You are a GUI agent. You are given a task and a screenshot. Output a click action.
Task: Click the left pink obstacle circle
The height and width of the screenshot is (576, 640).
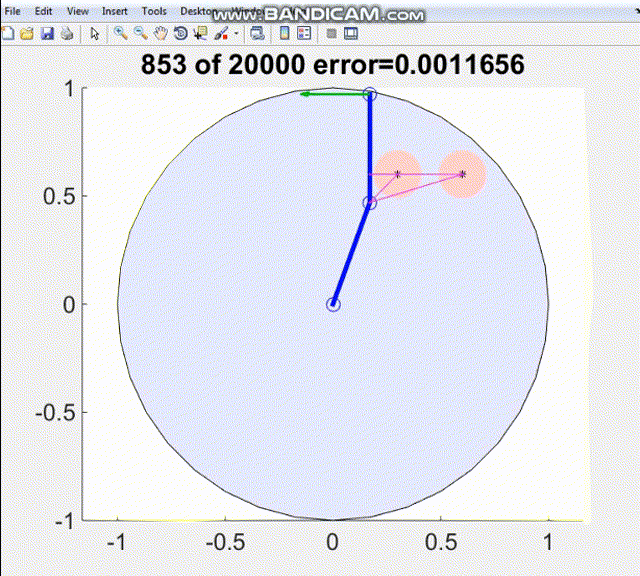point(398,174)
